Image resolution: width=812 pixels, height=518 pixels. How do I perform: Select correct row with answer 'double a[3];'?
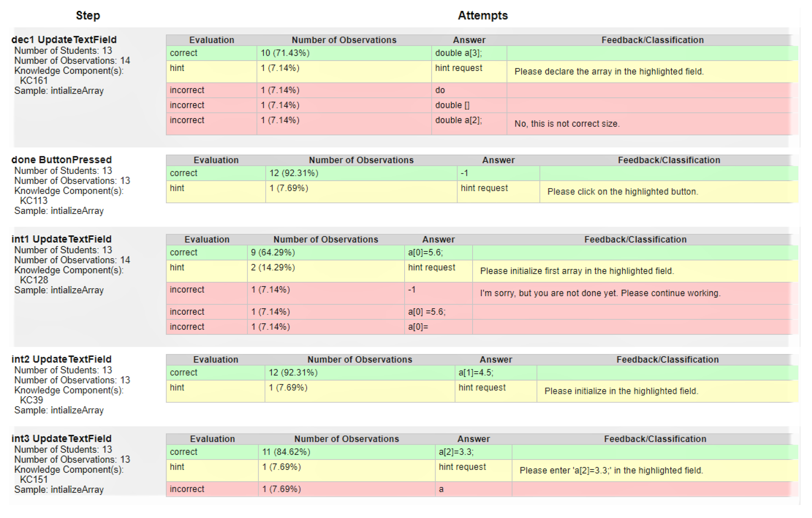[458, 53]
